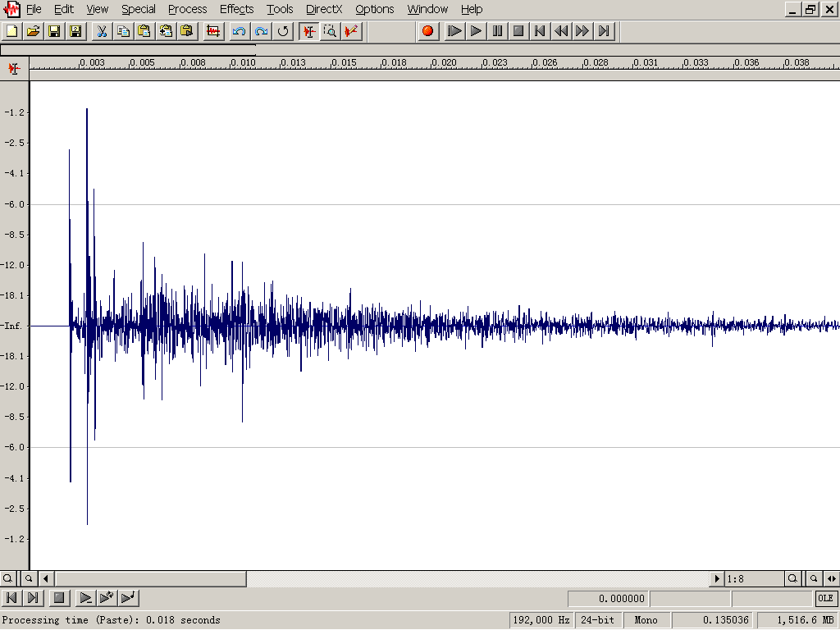Click the Mono channels field in status bar
Image resolution: width=840 pixels, height=630 pixels.
coord(646,620)
